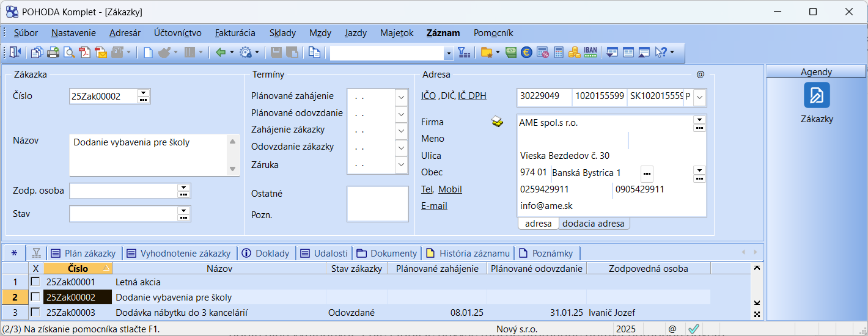Viewport: 868px width, 336px height.
Task: Click the filter funnel icon in toolbar
Action: click(464, 53)
